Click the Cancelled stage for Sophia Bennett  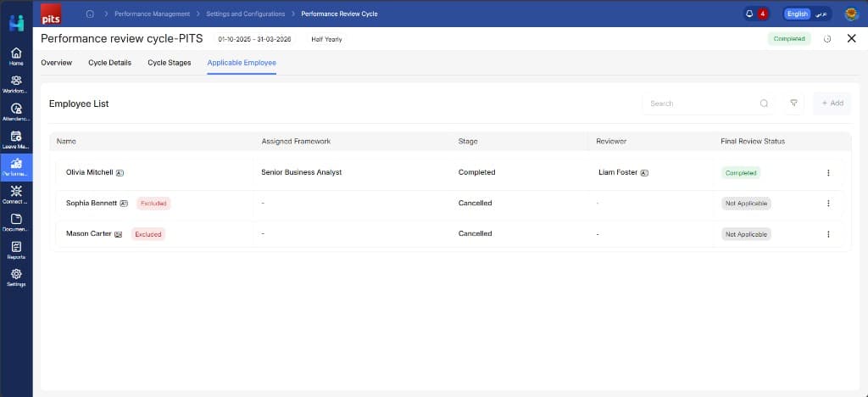(x=475, y=204)
